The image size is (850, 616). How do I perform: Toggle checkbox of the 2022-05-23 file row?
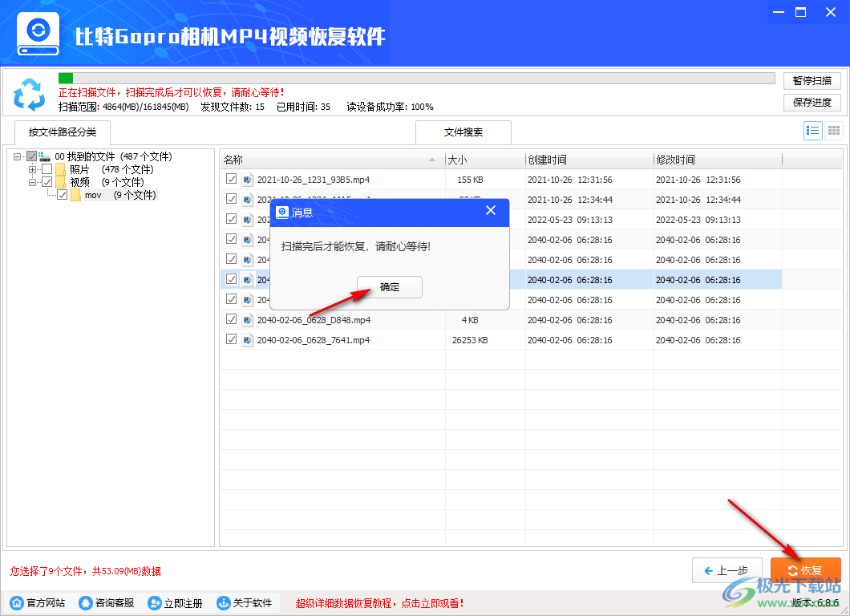click(232, 218)
